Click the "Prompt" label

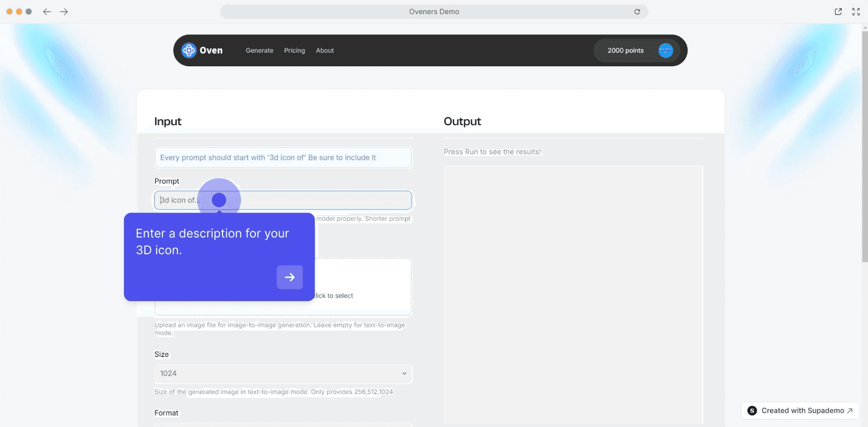point(167,181)
